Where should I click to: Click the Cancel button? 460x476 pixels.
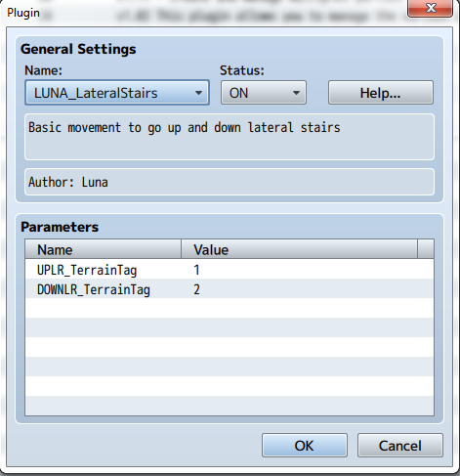pos(400,446)
